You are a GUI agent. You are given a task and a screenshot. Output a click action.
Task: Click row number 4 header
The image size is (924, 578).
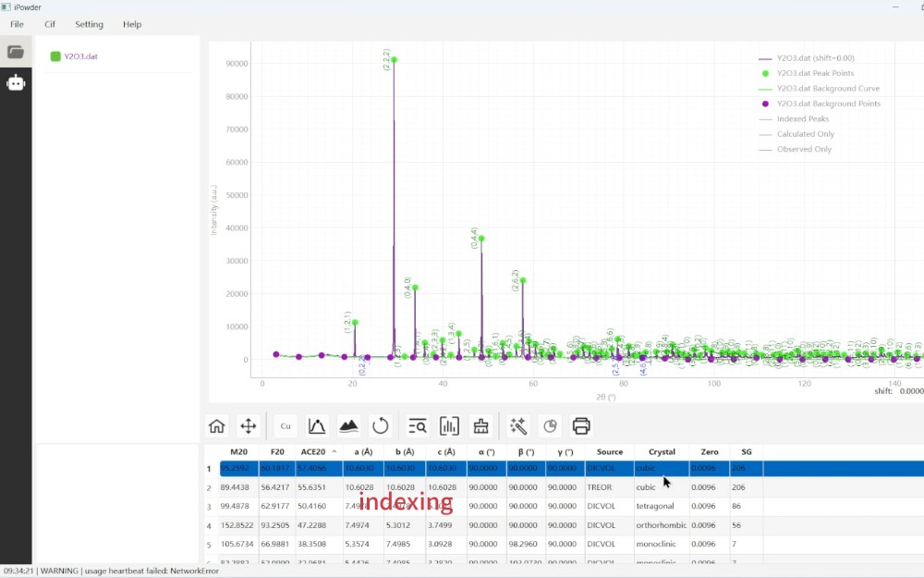point(209,525)
